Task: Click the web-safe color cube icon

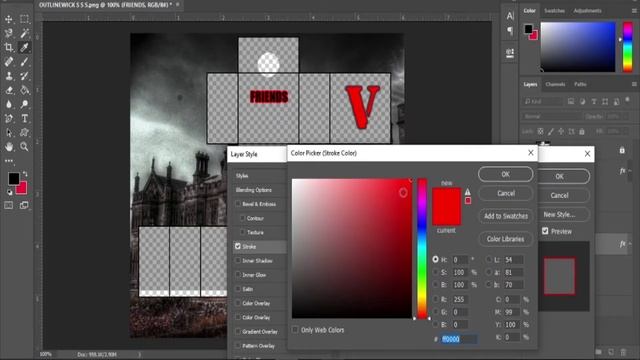Action: click(468, 200)
